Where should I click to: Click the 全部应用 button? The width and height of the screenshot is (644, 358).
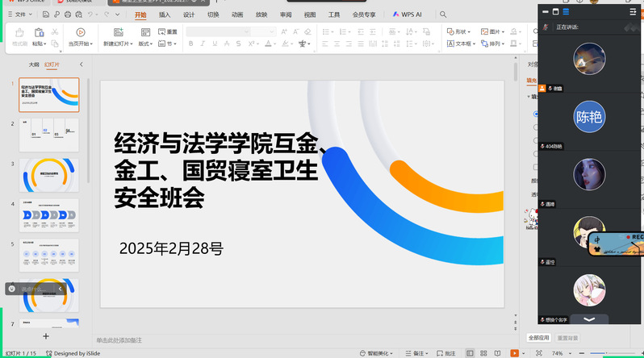click(x=538, y=337)
